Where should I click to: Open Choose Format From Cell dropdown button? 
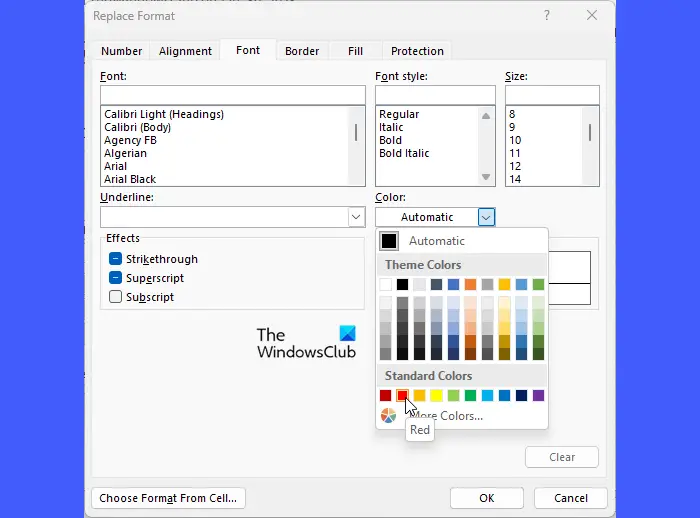point(169,498)
